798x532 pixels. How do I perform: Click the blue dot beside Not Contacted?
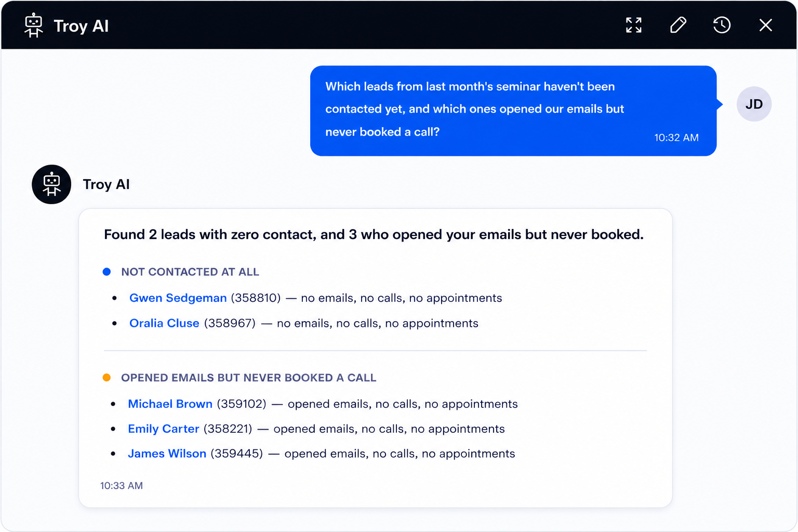107,272
